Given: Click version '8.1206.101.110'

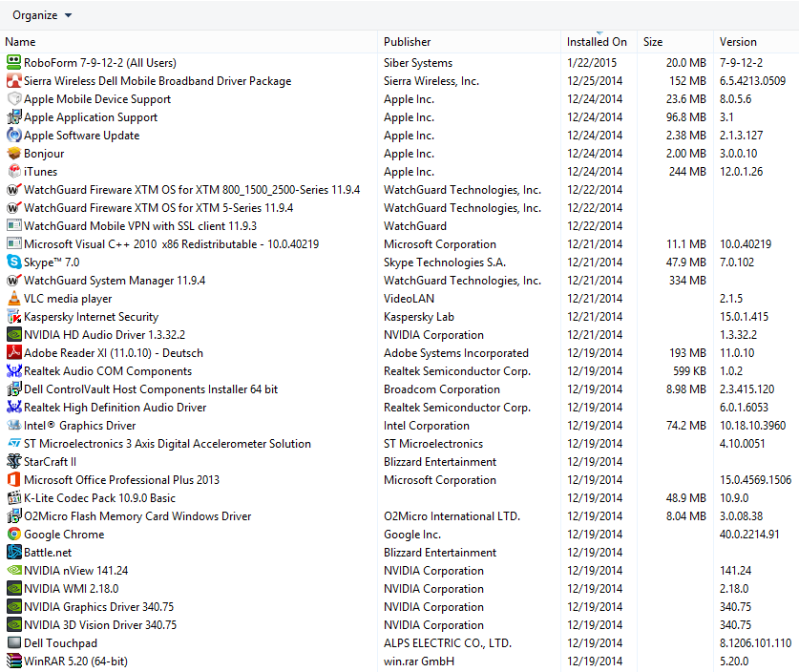Looking at the screenshot, I should [755, 643].
